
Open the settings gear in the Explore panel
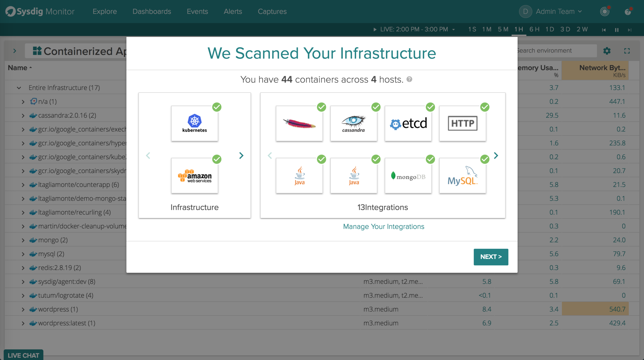point(607,51)
